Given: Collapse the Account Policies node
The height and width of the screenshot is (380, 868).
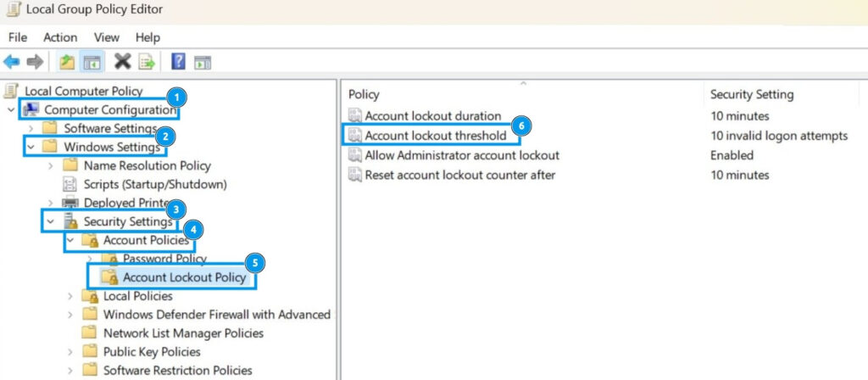Looking at the screenshot, I should 70,240.
